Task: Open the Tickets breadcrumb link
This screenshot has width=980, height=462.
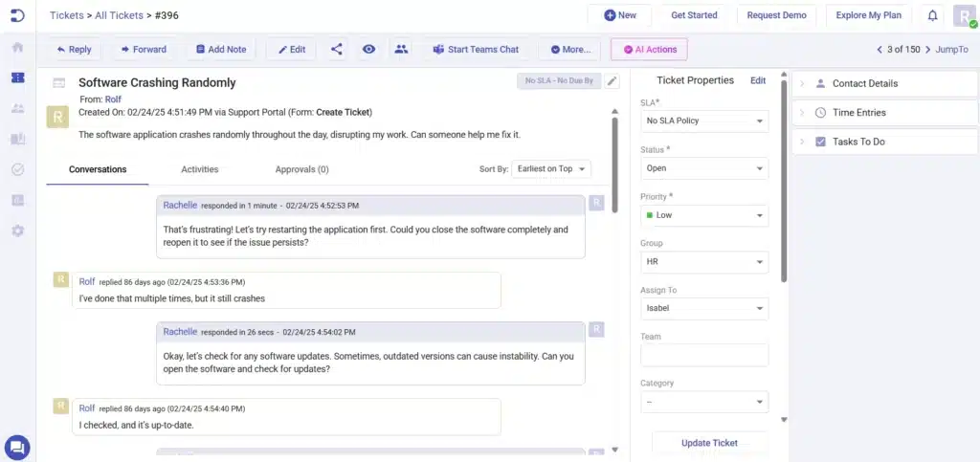Action: tap(66, 15)
